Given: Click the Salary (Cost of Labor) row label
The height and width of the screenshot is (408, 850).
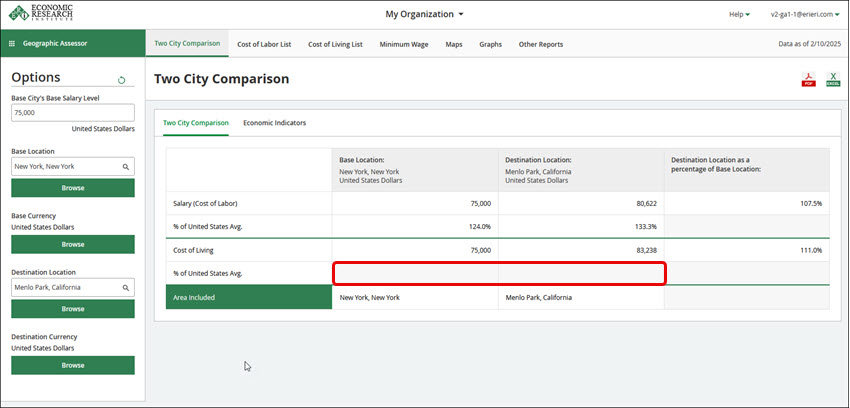Looking at the screenshot, I should [x=205, y=204].
